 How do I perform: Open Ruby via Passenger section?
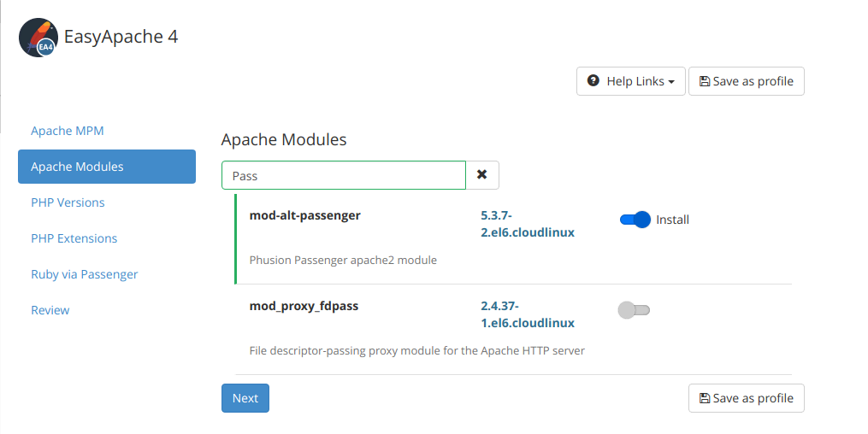pyautogui.click(x=84, y=274)
